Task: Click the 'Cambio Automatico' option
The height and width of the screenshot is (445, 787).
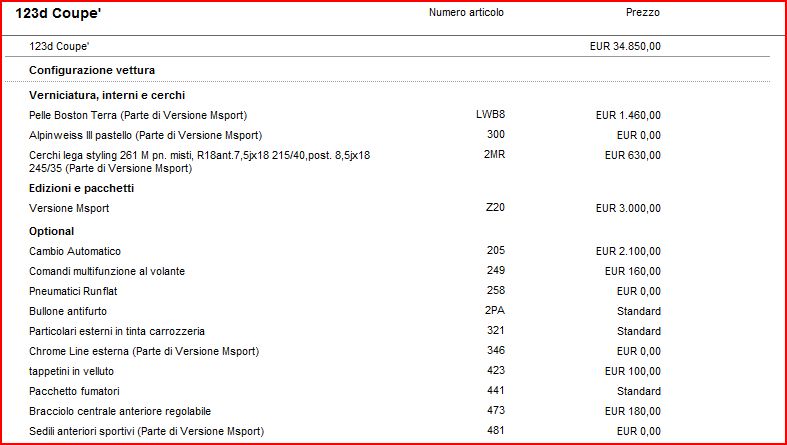Action: [x=75, y=251]
